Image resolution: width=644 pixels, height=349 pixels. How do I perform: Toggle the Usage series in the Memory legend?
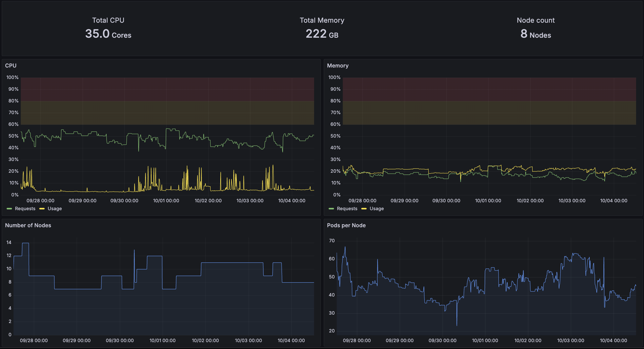point(377,208)
